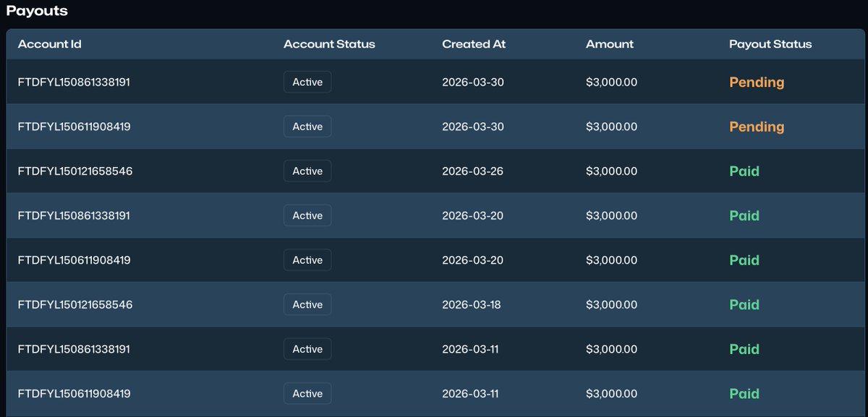The image size is (868, 417).
Task: Click Paid status for FTDFYL150861338191 dated 2026-03-11
Action: [x=744, y=349]
